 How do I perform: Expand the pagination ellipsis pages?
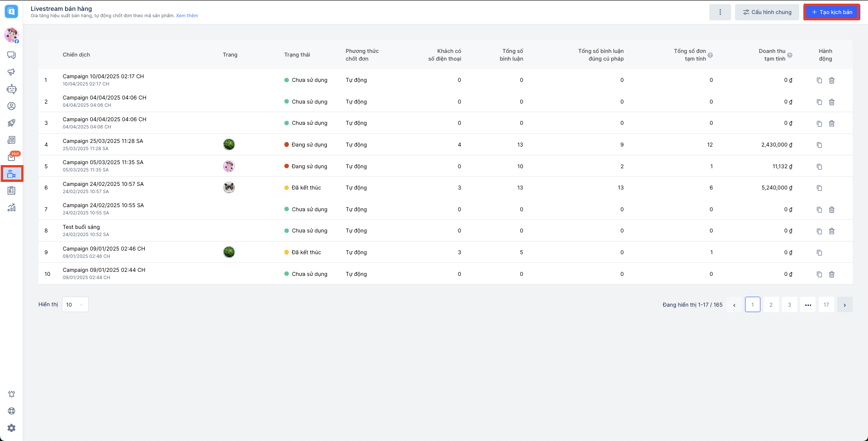(x=808, y=305)
